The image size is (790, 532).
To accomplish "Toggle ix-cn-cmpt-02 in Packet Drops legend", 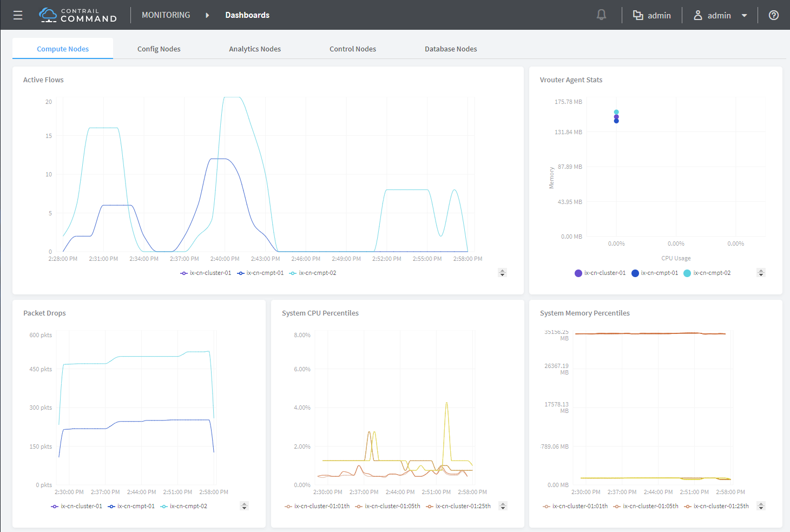I will (x=183, y=506).
